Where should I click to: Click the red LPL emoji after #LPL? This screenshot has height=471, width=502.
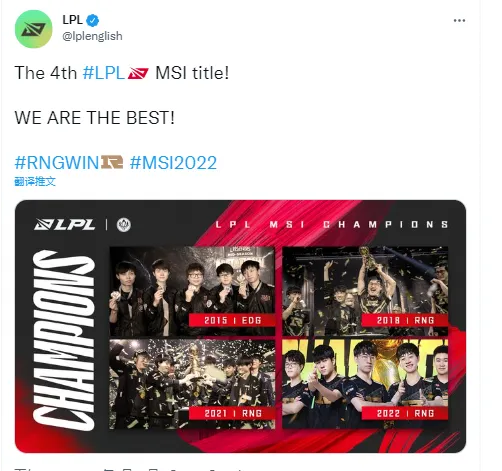(138, 73)
